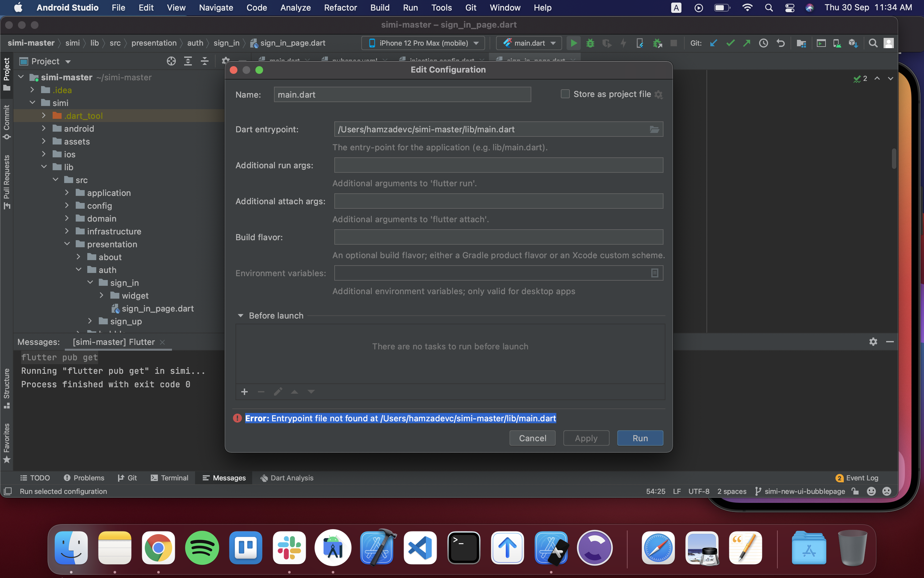Screen dimensions: 924x578
Task: Click the Debug bug icon in toolbar
Action: (590, 43)
